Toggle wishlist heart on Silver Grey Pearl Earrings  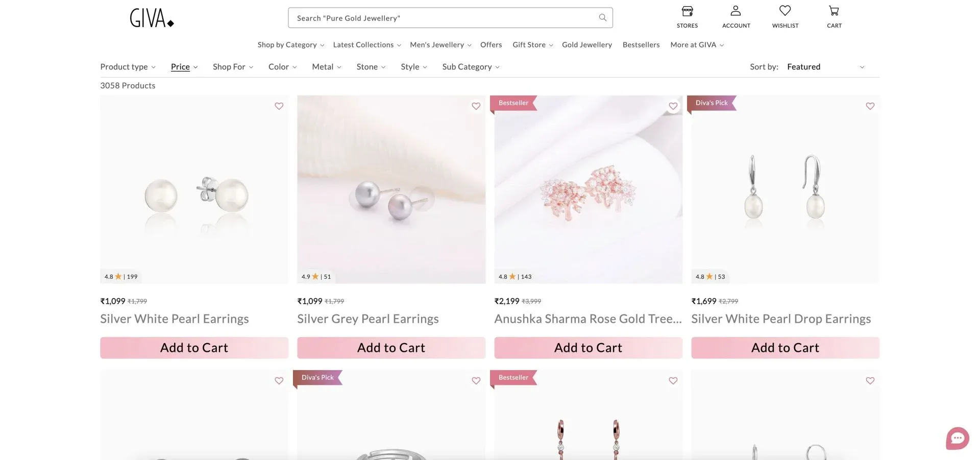coord(476,106)
